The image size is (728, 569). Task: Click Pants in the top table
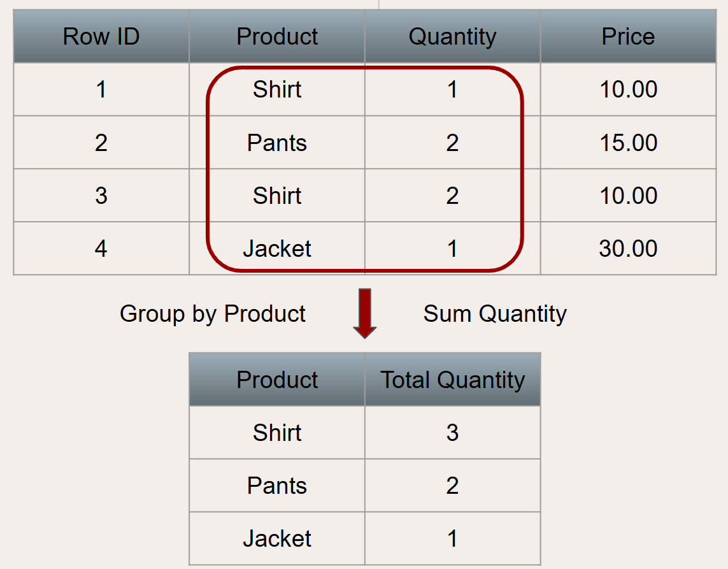[x=277, y=143]
